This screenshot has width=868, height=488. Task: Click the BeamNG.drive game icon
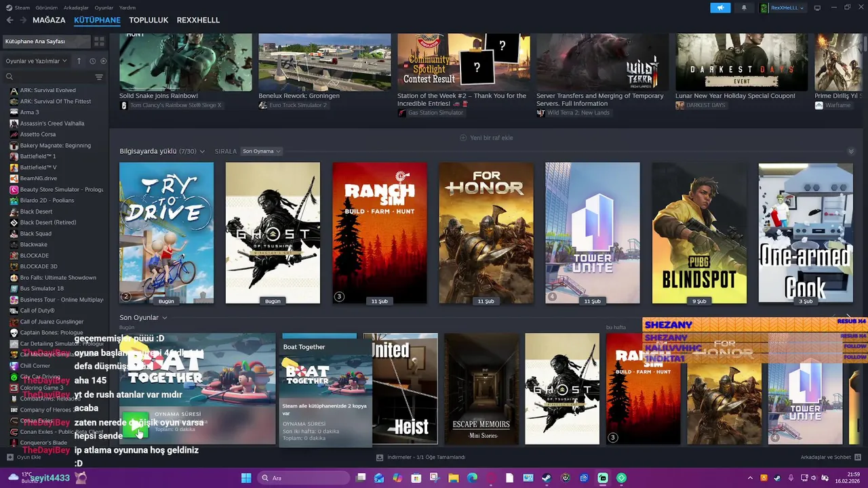[x=14, y=178]
